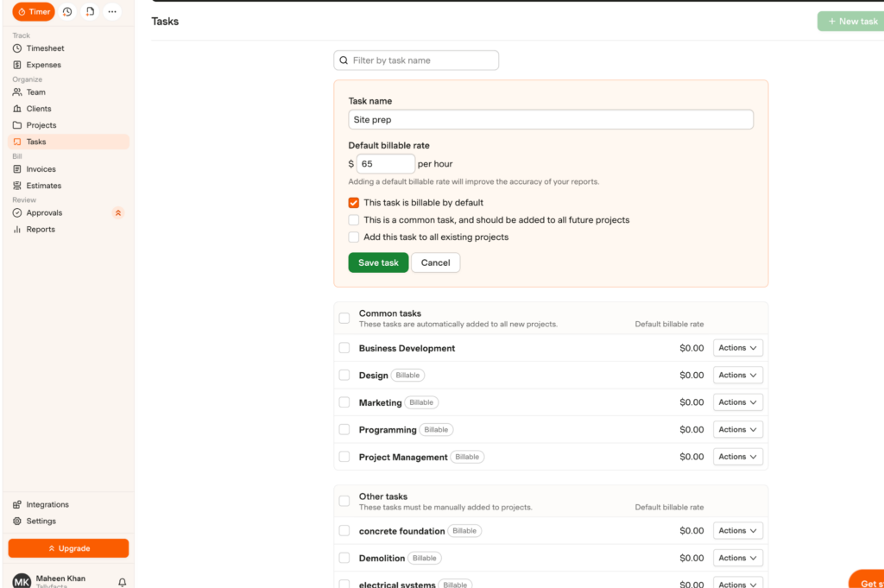This screenshot has width=884, height=588.
Task: Tick the Programming task checkbox
Action: click(344, 430)
